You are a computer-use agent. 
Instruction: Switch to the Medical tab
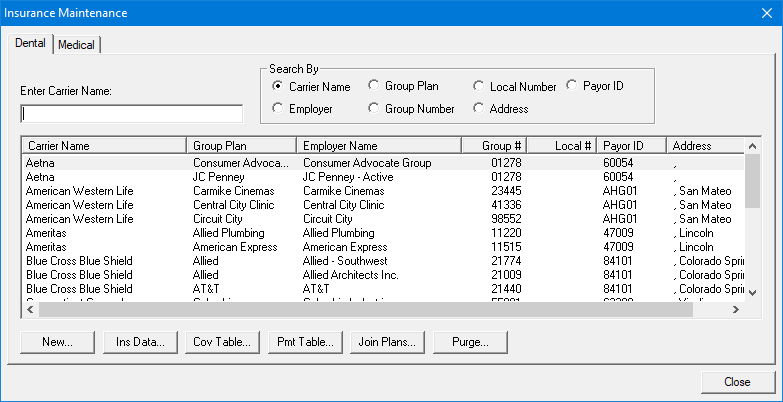pos(77,45)
